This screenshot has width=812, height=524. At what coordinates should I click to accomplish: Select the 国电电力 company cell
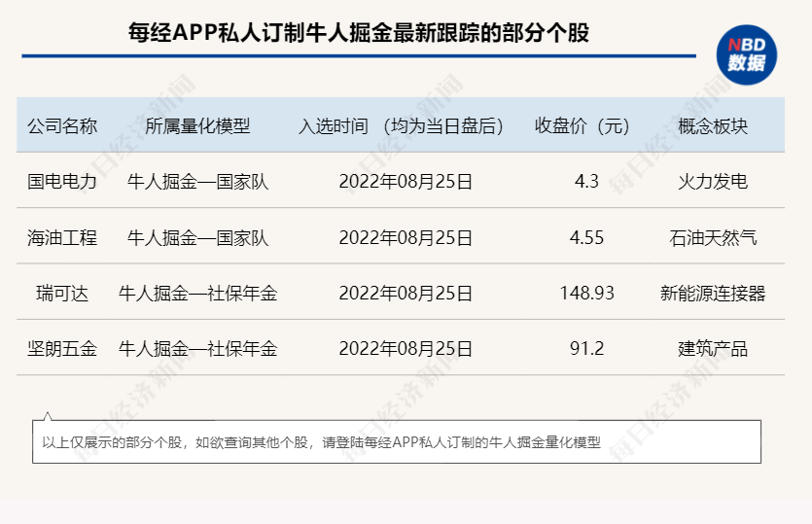pyautogui.click(x=62, y=181)
